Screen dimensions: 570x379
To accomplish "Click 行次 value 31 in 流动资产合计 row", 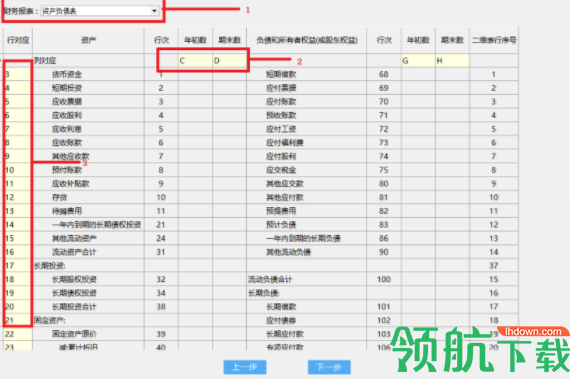I will 161,252.
